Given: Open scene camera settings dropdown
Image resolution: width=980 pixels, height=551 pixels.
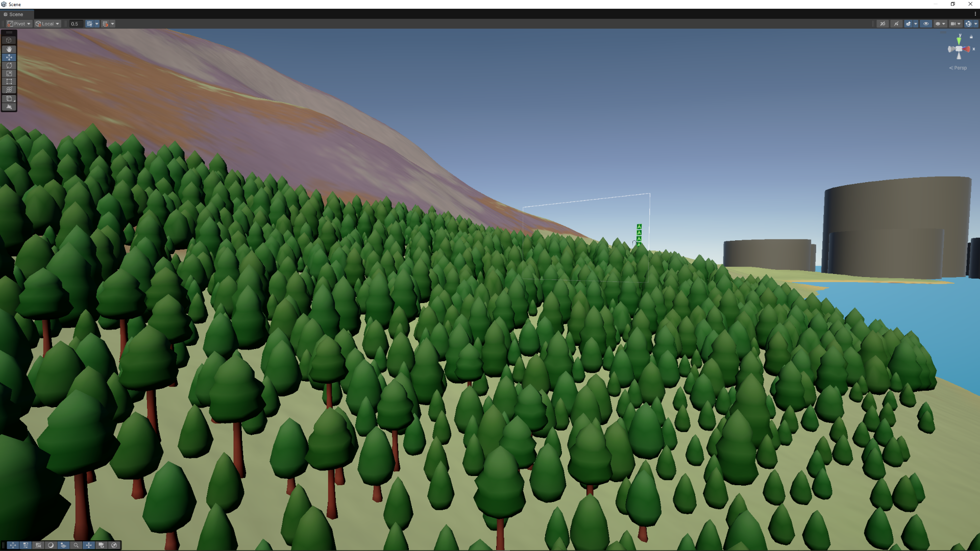Looking at the screenshot, I should click(x=955, y=24).
